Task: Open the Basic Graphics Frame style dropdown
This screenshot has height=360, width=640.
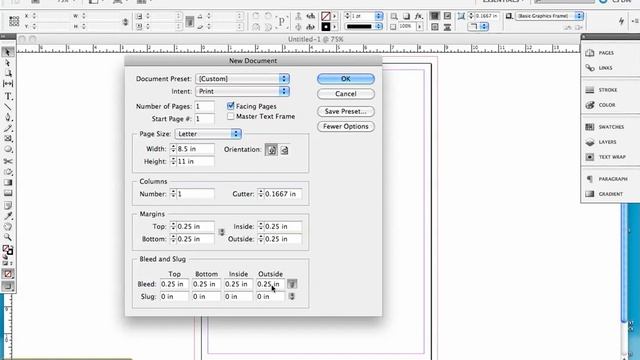Action: pyautogui.click(x=549, y=16)
